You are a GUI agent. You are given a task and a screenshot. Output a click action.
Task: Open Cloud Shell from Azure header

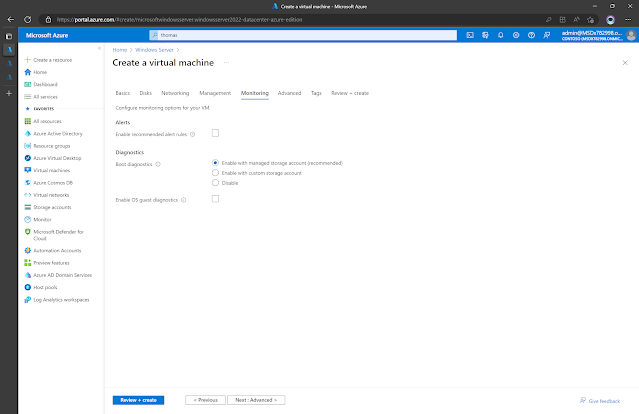(470, 35)
